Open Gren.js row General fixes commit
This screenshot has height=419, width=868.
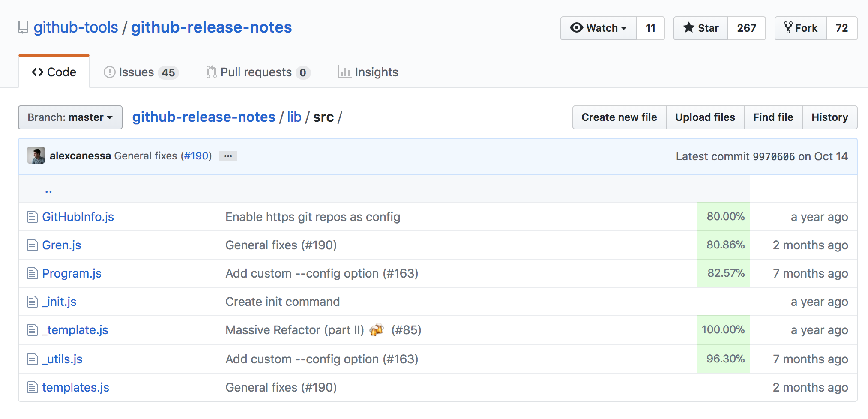281,245
